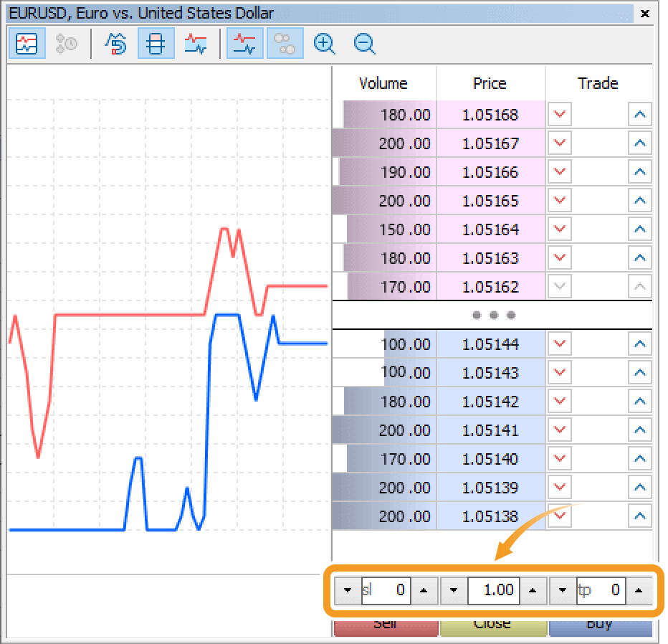668x644 pixels.
Task: Click the Price column header
Action: 490,83
